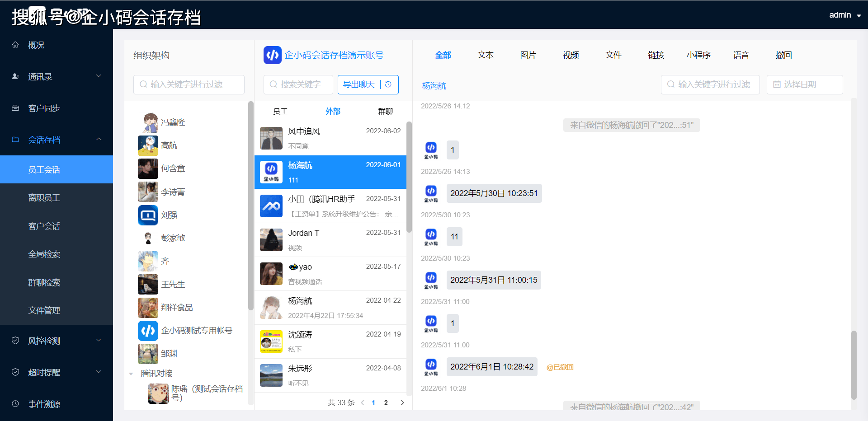Click the 客户同步 sidebar icon
The width and height of the screenshot is (868, 421).
coord(15,108)
